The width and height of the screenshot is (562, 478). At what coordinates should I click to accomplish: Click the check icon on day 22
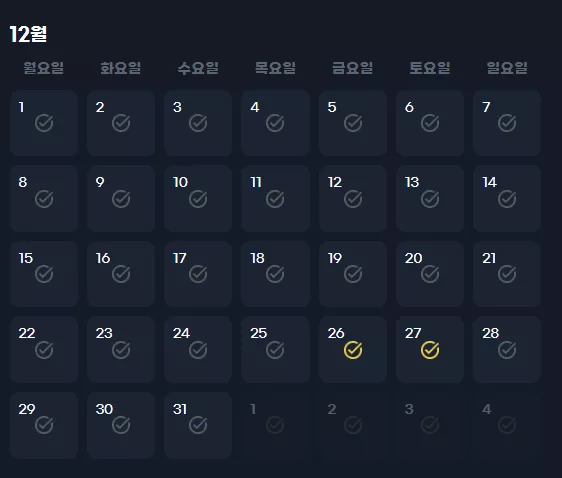coord(44,350)
